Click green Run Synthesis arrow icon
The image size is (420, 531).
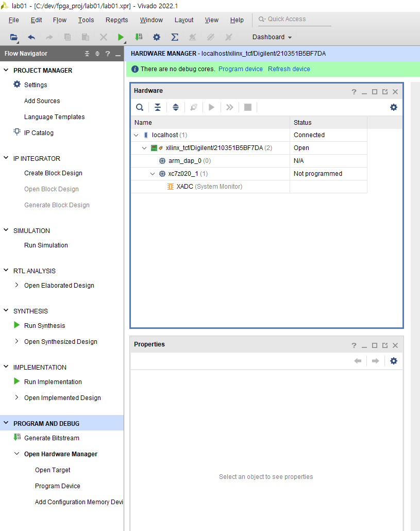coord(16,325)
